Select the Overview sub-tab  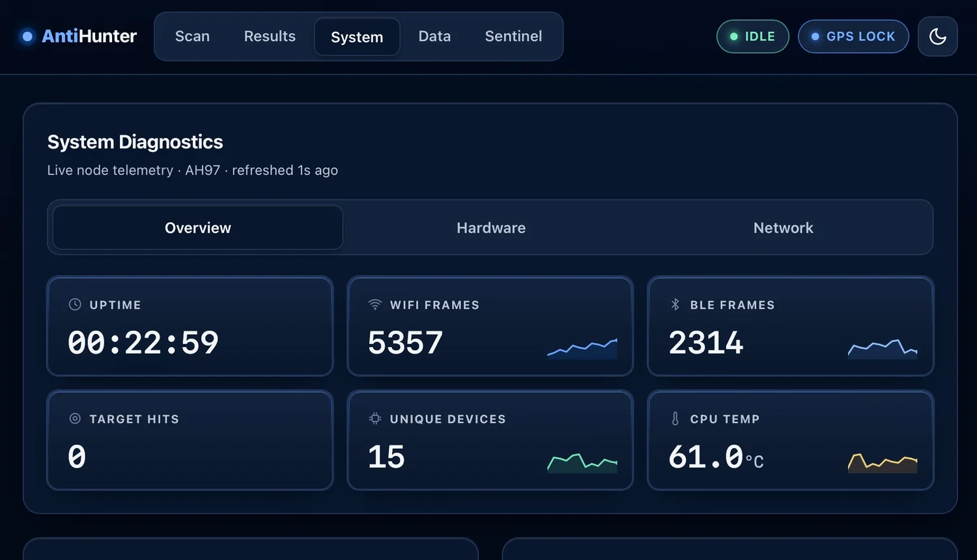pos(198,228)
